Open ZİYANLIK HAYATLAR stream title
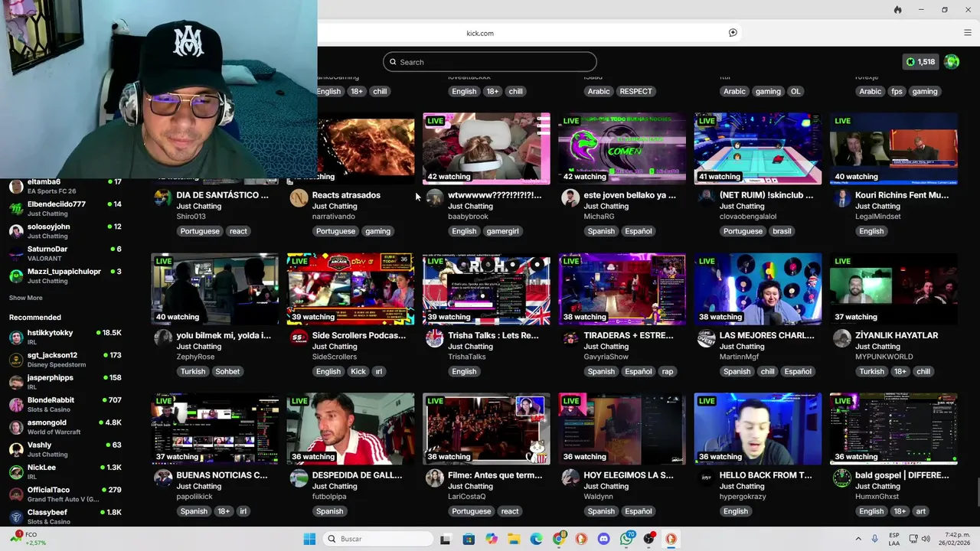Viewport: 980px width, 551px height. pos(897,335)
